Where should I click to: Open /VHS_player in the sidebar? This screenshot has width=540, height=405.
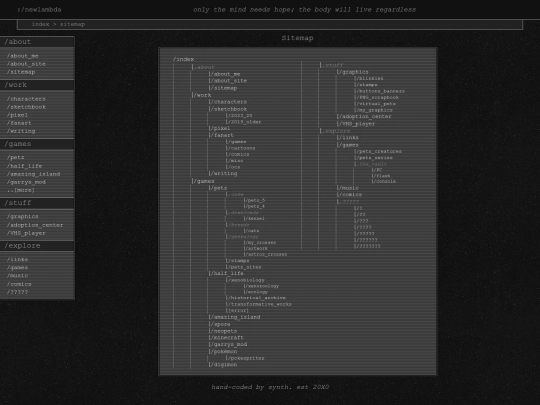pos(26,233)
